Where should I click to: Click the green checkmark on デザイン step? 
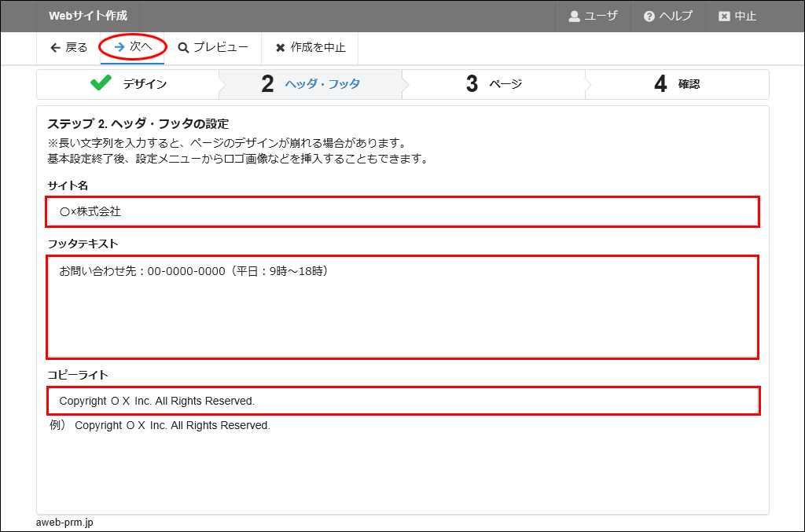point(101,83)
